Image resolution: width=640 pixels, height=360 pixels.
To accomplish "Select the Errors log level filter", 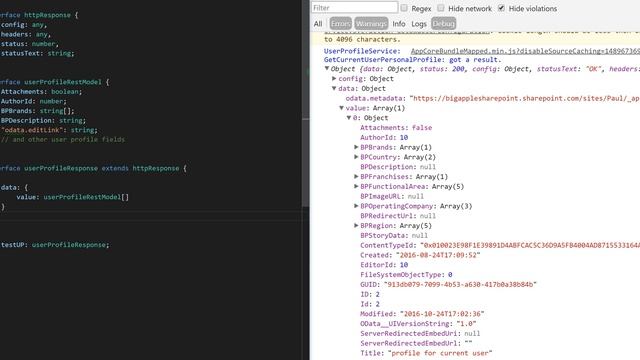I will coord(340,24).
